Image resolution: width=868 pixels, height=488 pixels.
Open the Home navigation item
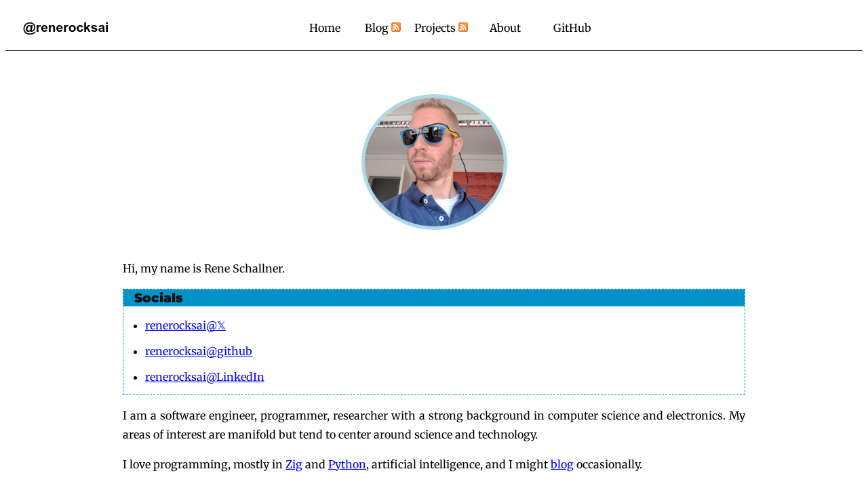[325, 28]
